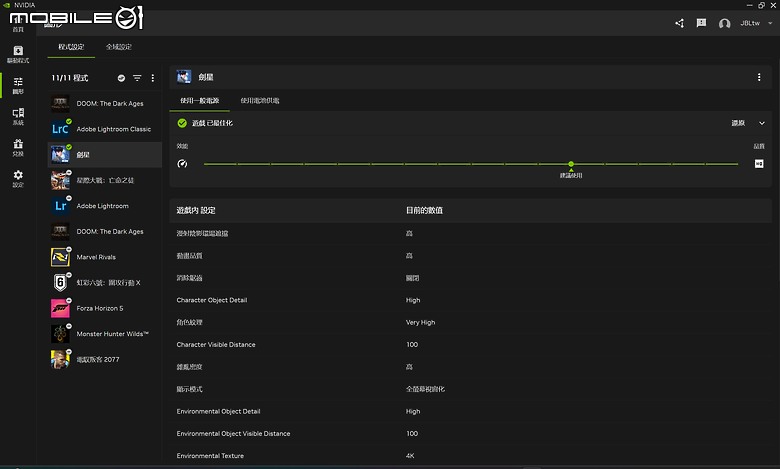Click the user avatar icon

click(x=724, y=23)
